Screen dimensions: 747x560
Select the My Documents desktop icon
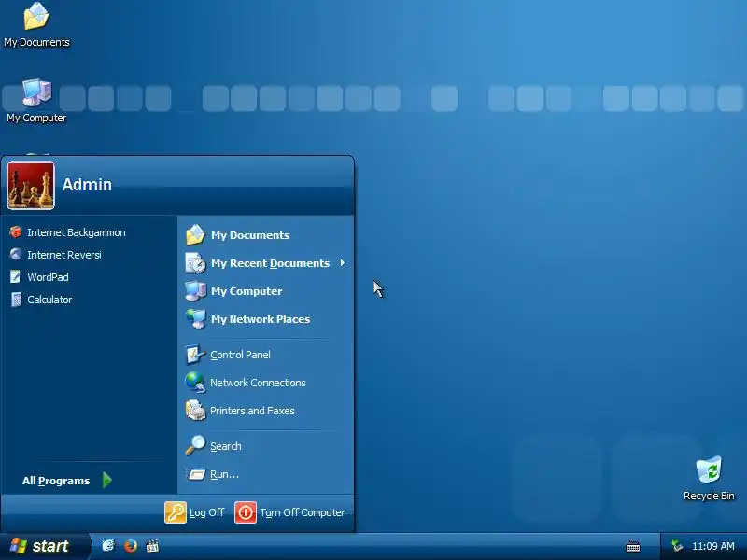click(36, 25)
